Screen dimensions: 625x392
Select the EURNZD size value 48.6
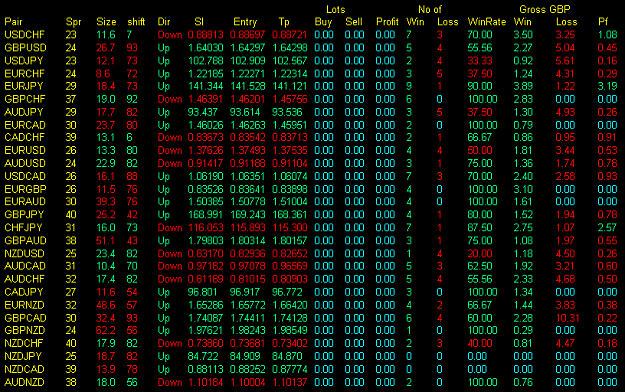(106, 305)
